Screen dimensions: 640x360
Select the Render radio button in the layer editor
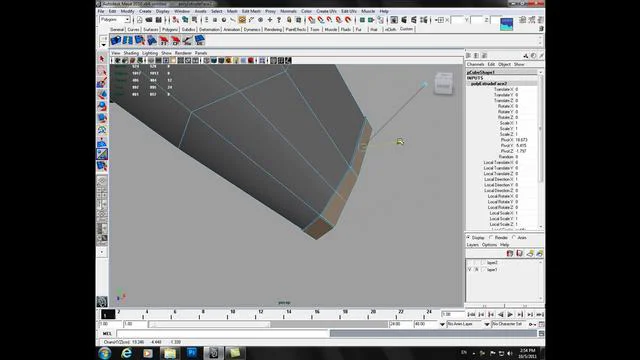coord(491,238)
